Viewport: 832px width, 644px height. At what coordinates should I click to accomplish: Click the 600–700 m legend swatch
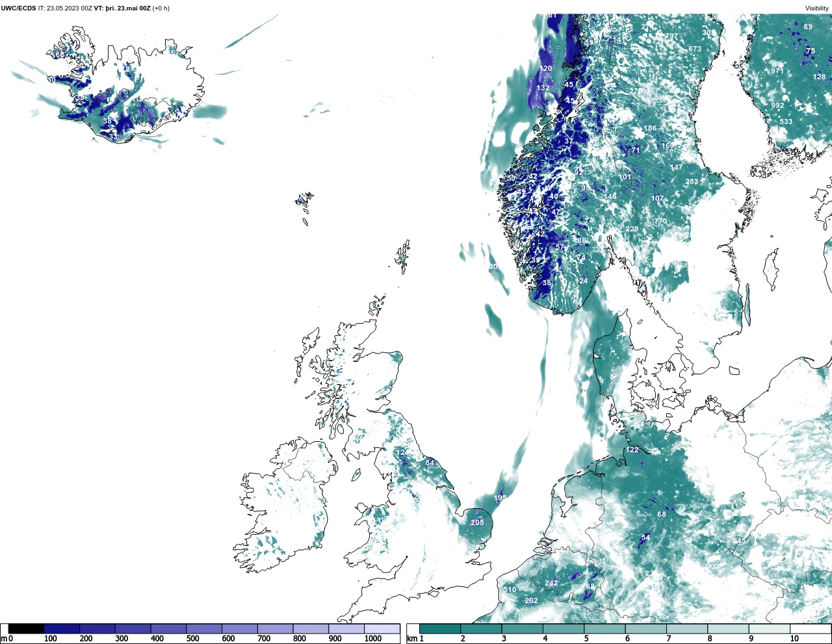click(x=239, y=629)
